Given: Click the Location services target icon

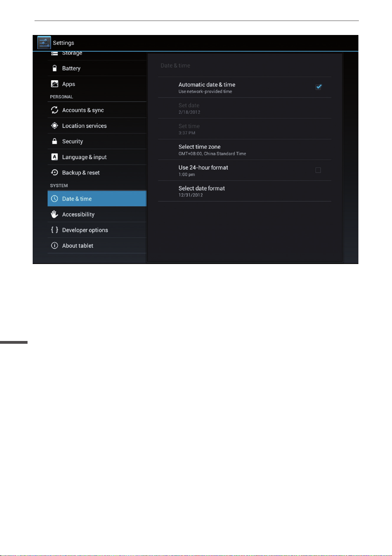Looking at the screenshot, I should point(54,125).
